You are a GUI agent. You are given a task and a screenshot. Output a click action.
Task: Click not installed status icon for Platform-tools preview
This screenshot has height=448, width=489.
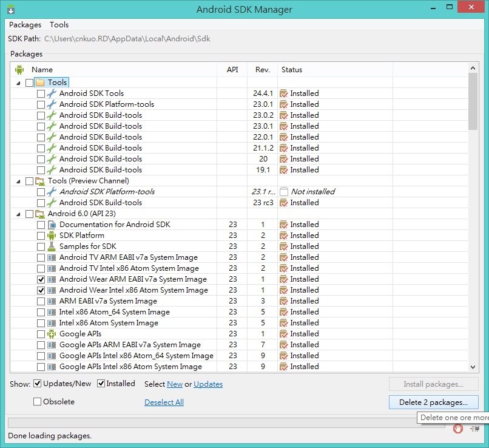pos(284,192)
